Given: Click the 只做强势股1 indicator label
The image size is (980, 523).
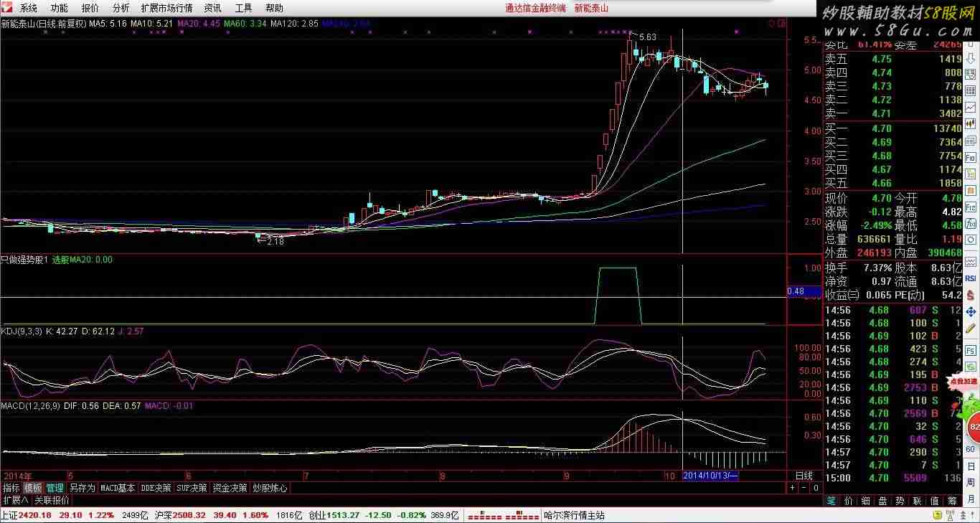Looking at the screenshot, I should (x=24, y=260).
